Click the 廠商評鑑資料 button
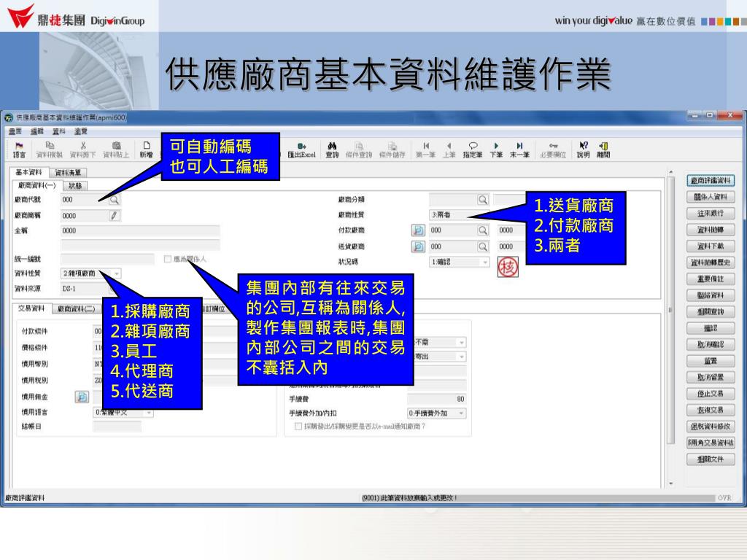747x560 pixels. pyautogui.click(x=711, y=181)
